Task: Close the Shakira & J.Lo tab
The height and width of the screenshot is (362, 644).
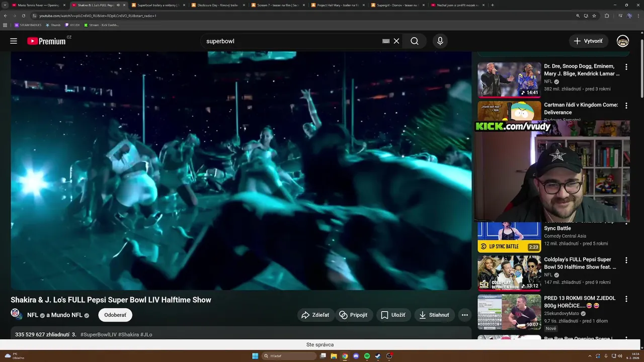Action: [124, 5]
